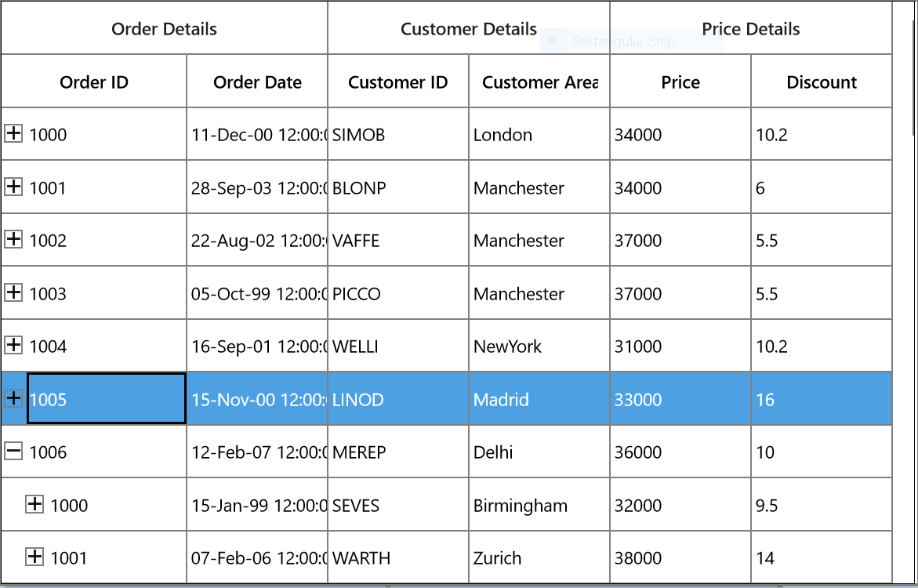918x588 pixels.
Task: Expand the row for order 1002
Action: [13, 240]
